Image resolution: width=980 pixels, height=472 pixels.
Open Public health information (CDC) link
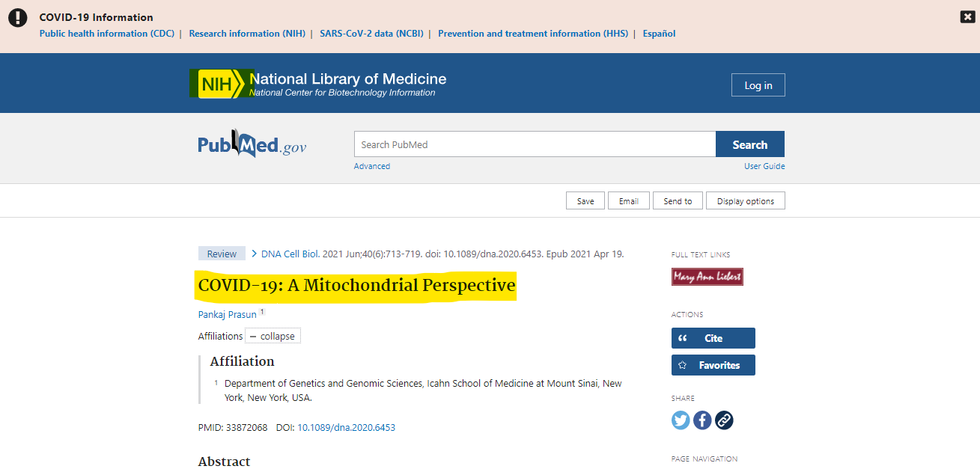point(107,34)
